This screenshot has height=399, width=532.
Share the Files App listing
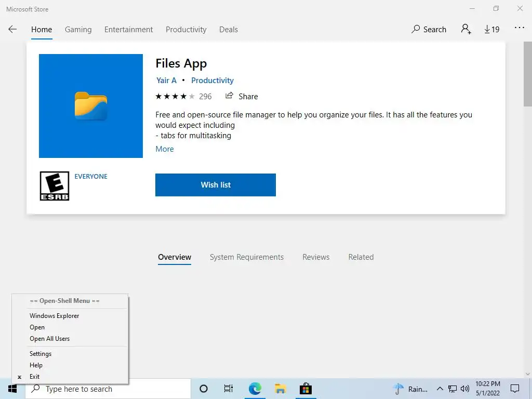[x=242, y=96]
